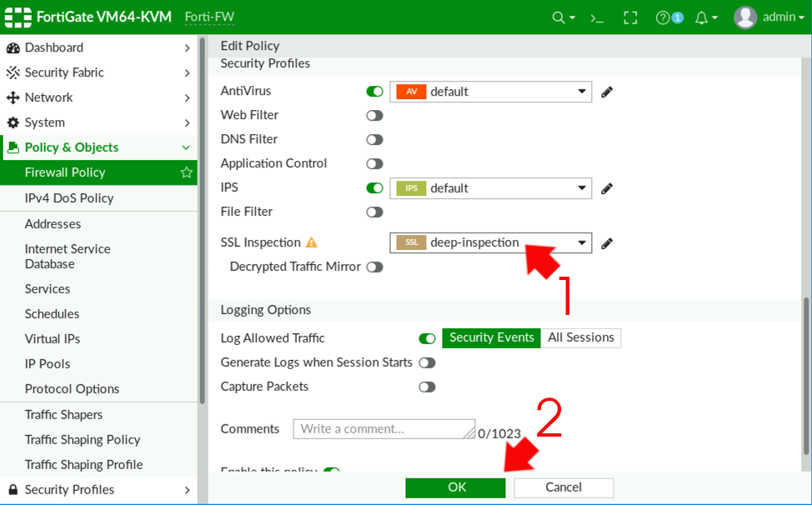Enable the Web Filter toggle
Viewport: 812px width, 505px height.
click(x=374, y=115)
